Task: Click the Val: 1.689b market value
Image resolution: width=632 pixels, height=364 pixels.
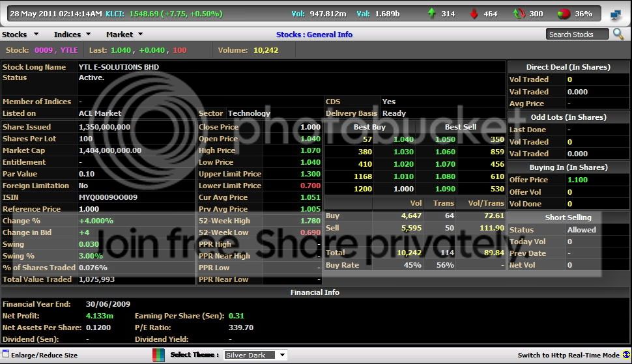Action: pyautogui.click(x=378, y=14)
